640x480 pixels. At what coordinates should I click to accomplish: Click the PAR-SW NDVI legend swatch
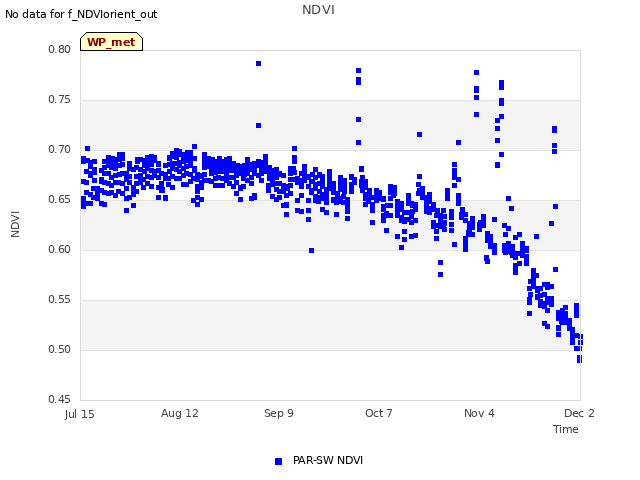(x=278, y=461)
